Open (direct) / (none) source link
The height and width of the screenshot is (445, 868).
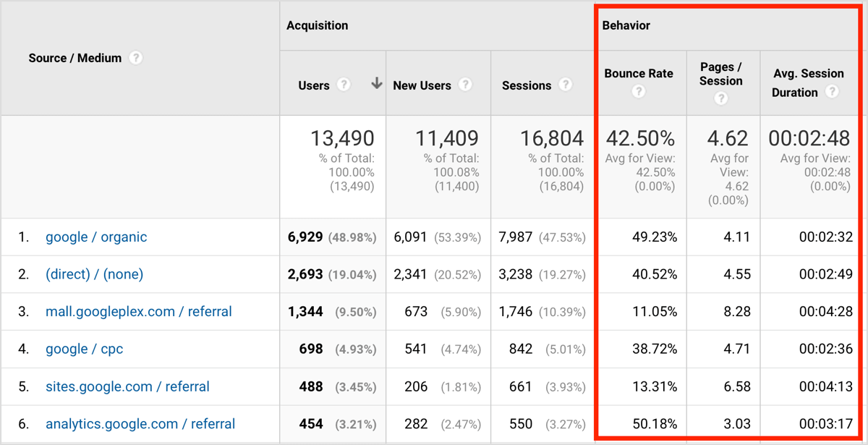pyautogui.click(x=94, y=274)
